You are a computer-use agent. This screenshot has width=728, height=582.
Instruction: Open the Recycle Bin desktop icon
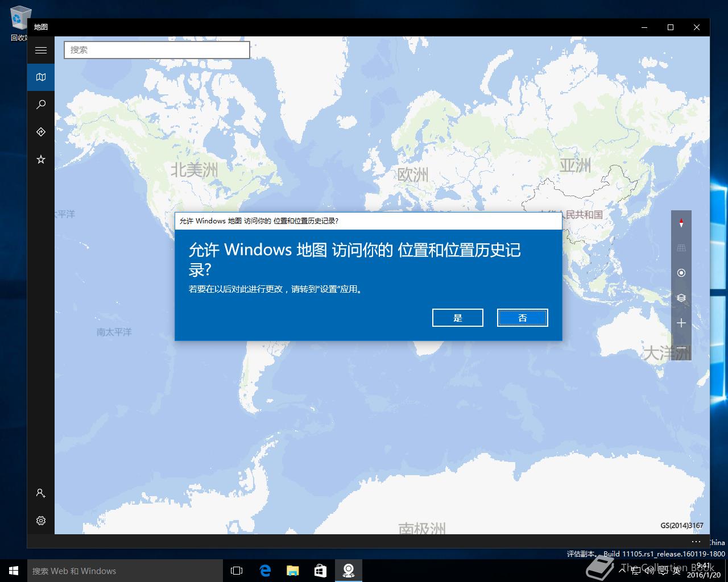tap(19, 24)
